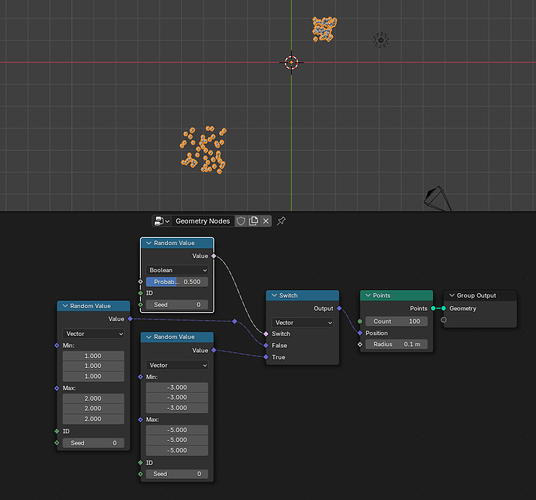Click the empty socket on Group Output
Image resolution: width=536 pixels, height=500 pixels.
(444, 320)
